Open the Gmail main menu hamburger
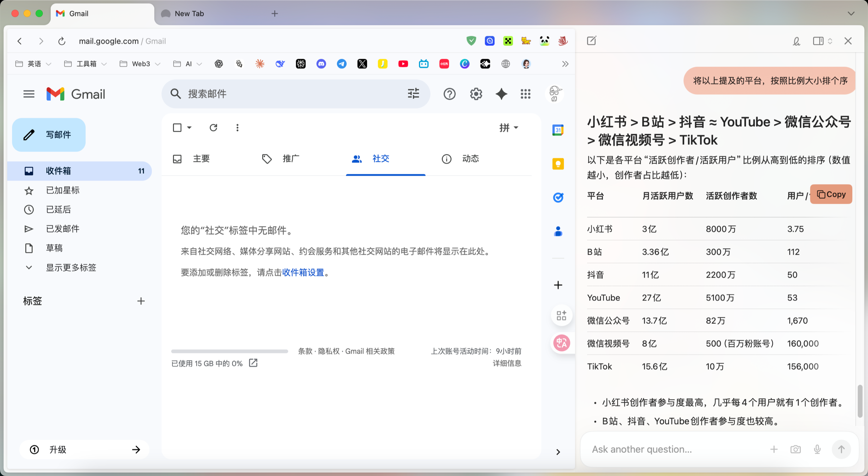This screenshot has width=868, height=476. 29,94
